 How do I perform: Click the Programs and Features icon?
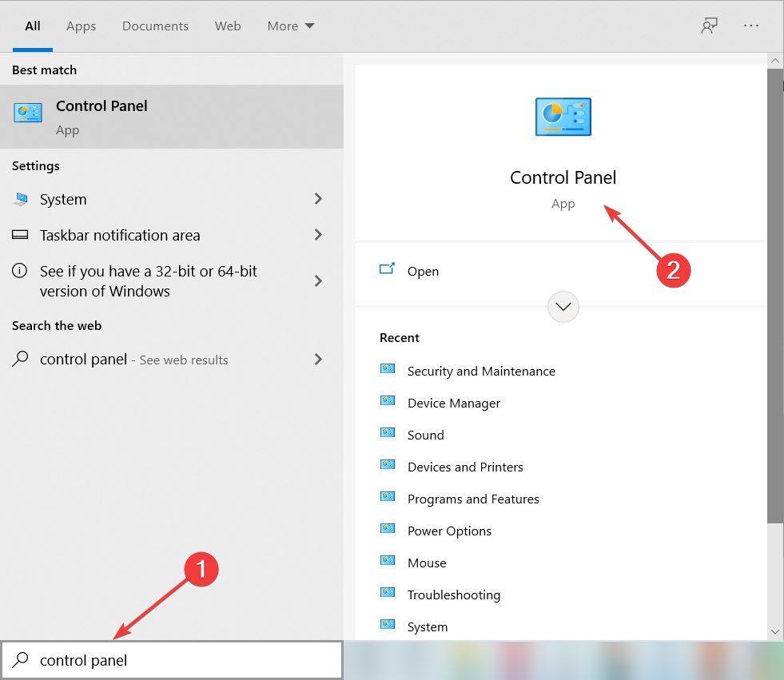388,497
